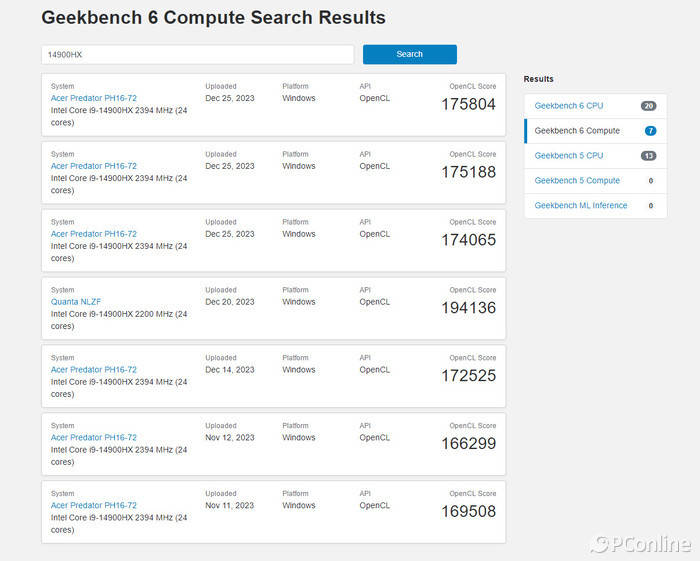Image resolution: width=700 pixels, height=561 pixels.
Task: Open Geekbench 6 CPU results
Action: [x=569, y=106]
